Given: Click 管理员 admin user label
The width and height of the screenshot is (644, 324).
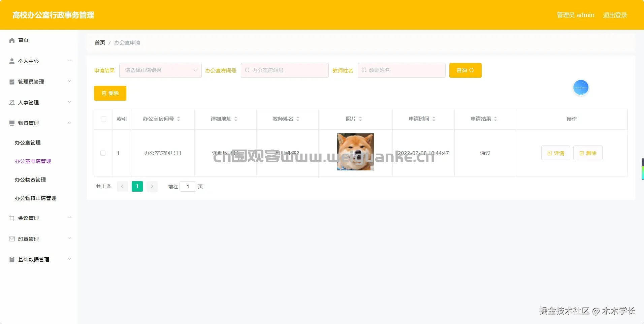Looking at the screenshot, I should pyautogui.click(x=575, y=15).
